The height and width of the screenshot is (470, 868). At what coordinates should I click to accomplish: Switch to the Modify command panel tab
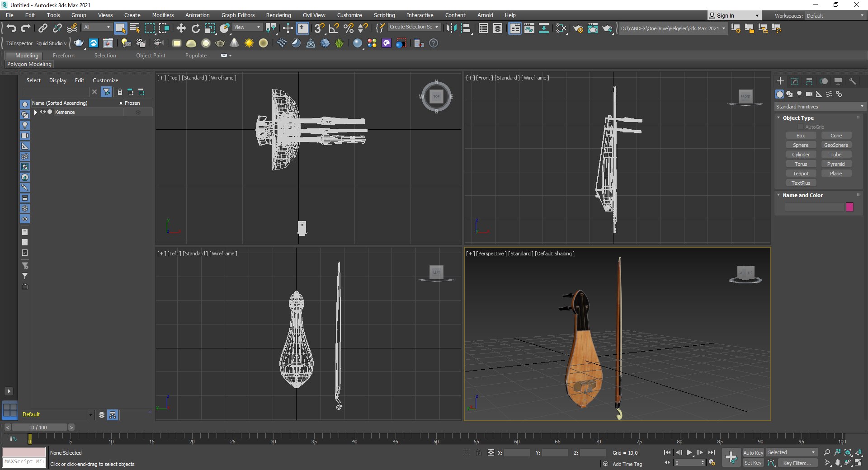click(795, 81)
